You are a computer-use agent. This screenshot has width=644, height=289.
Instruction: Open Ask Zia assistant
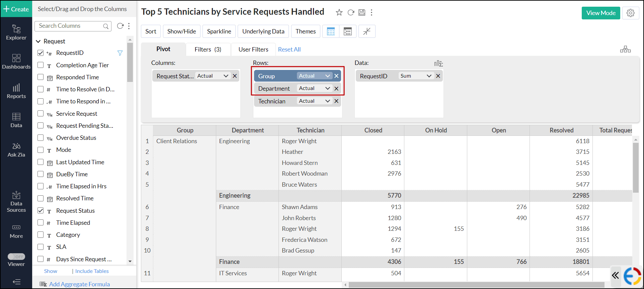click(x=16, y=150)
